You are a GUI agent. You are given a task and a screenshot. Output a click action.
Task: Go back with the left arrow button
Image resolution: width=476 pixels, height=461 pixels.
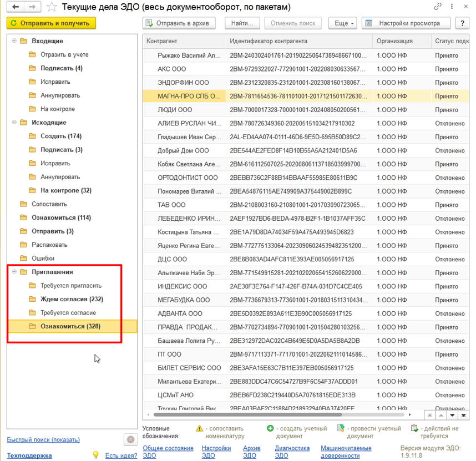point(16,7)
